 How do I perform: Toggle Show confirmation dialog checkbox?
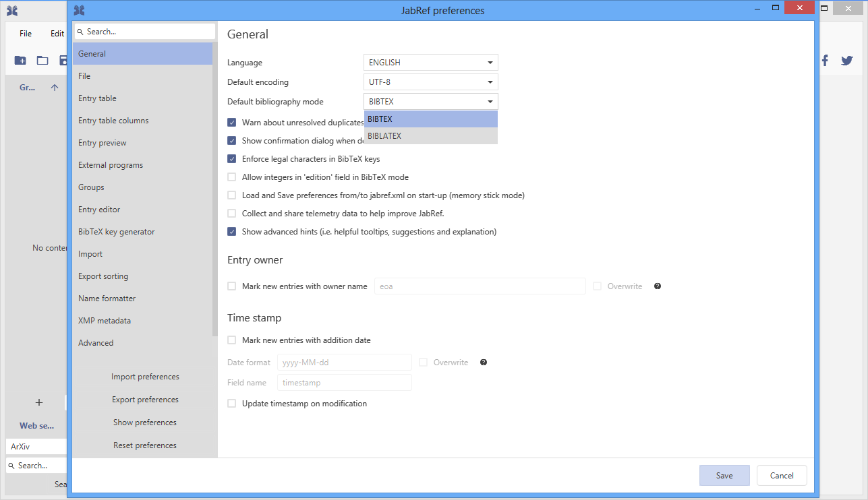click(232, 141)
